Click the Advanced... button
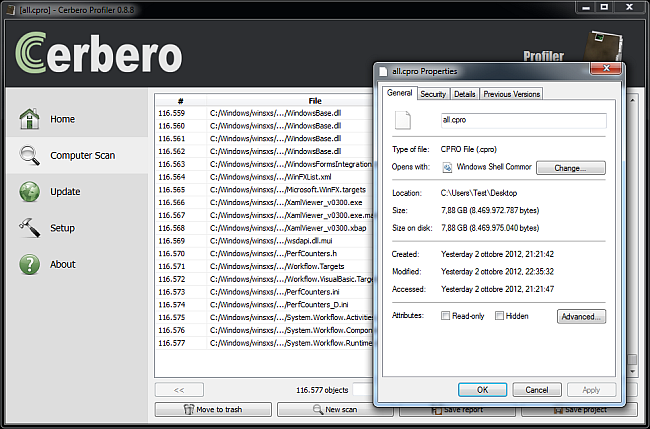Screen dimensions: 650x429 [581, 317]
